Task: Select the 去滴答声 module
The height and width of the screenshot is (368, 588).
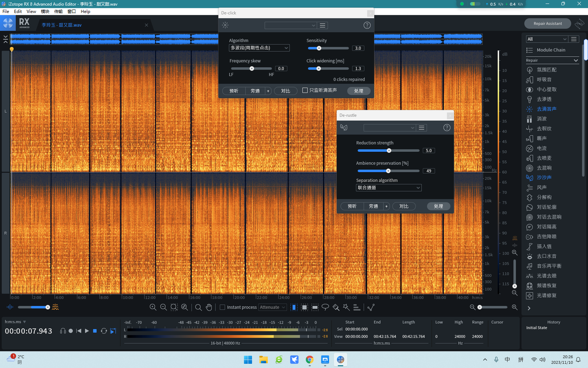Action: coord(547,109)
